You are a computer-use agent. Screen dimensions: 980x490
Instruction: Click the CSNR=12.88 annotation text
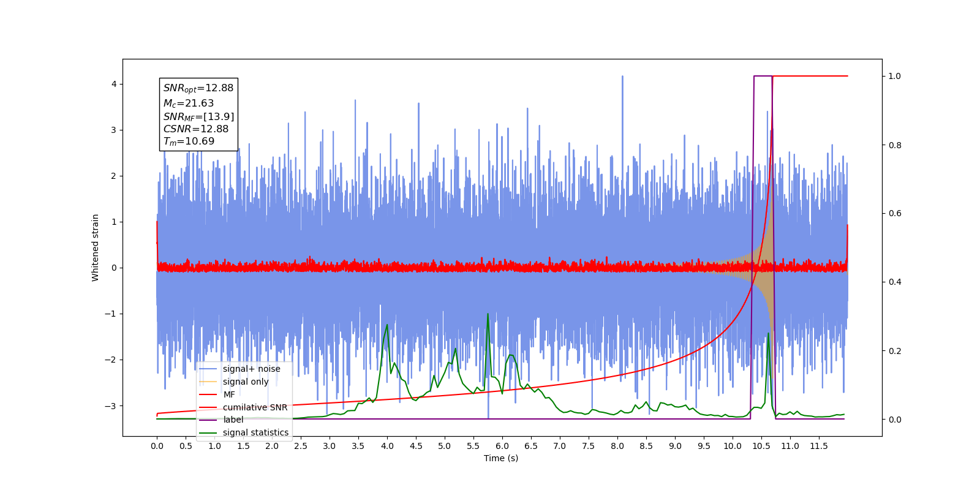click(x=196, y=129)
